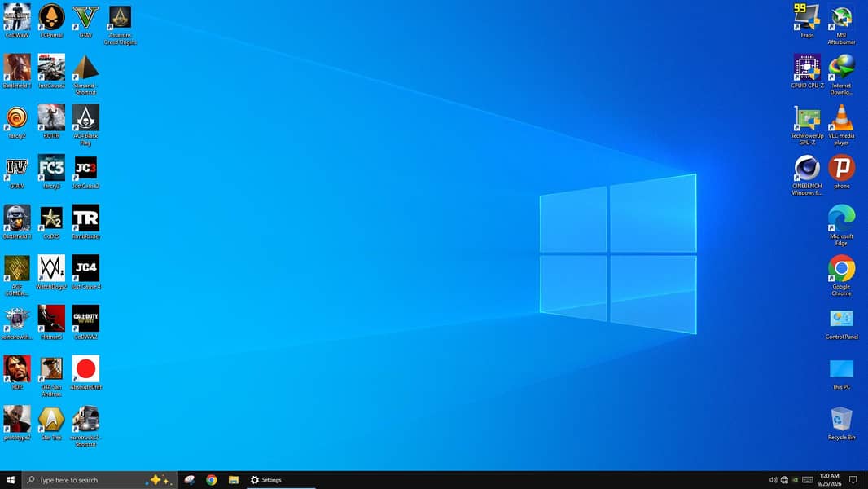The height and width of the screenshot is (489, 868).
Task: Select the GTAIV desktop shortcut
Action: pos(17,168)
